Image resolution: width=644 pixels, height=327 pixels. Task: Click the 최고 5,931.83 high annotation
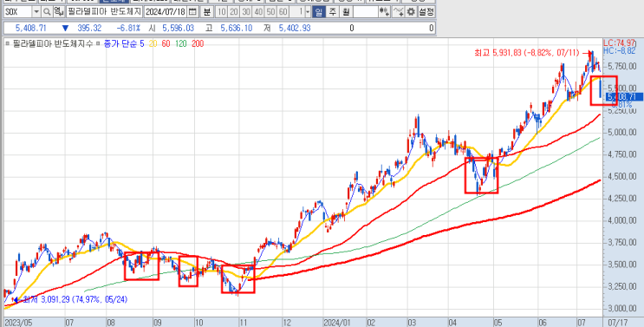click(526, 53)
